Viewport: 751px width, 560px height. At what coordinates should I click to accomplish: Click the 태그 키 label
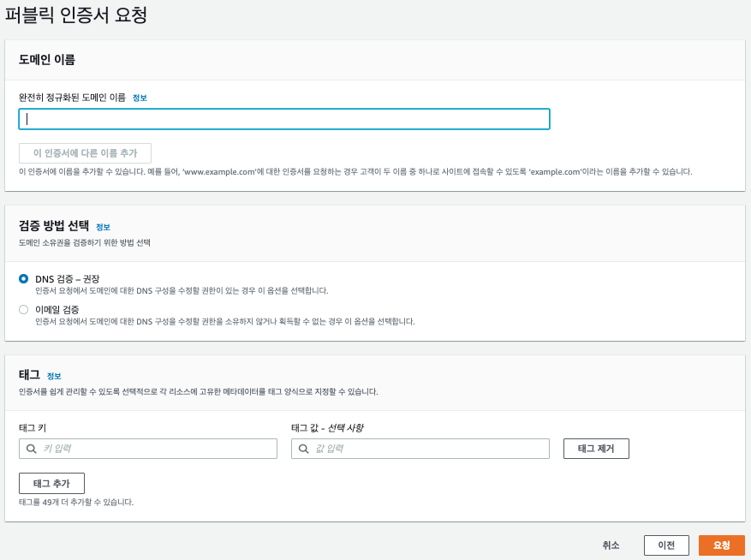pos(33,428)
